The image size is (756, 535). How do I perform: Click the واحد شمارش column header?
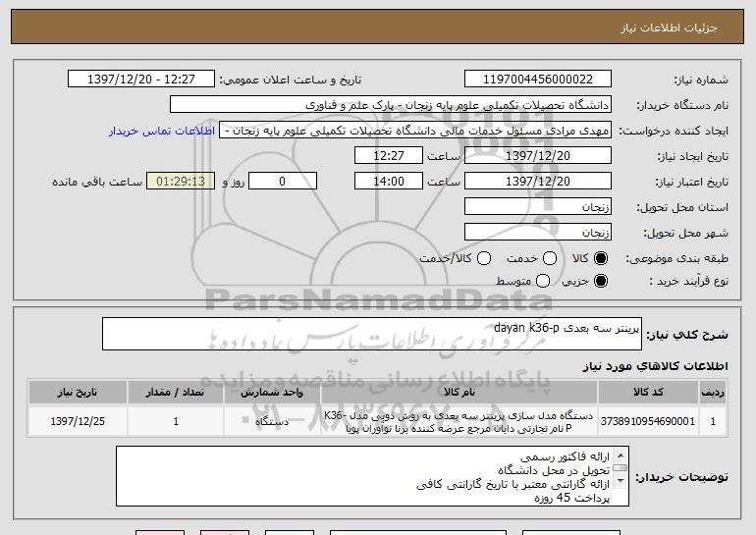[x=272, y=393]
